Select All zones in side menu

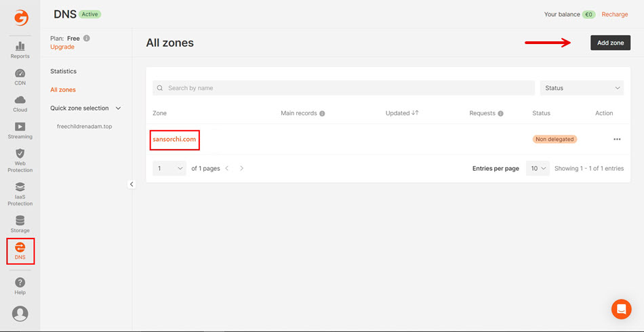coord(63,89)
